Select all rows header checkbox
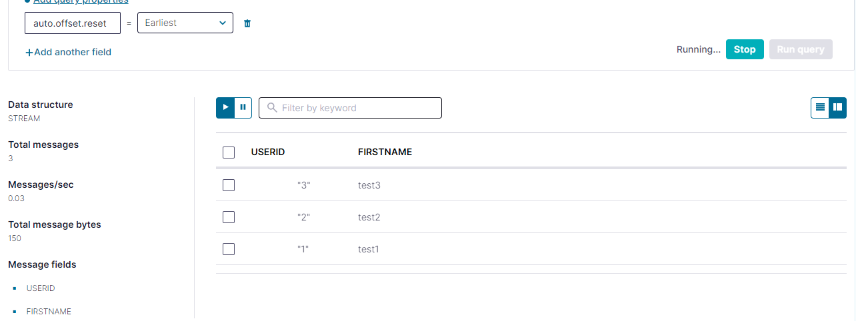The width and height of the screenshot is (868, 321). (x=229, y=153)
